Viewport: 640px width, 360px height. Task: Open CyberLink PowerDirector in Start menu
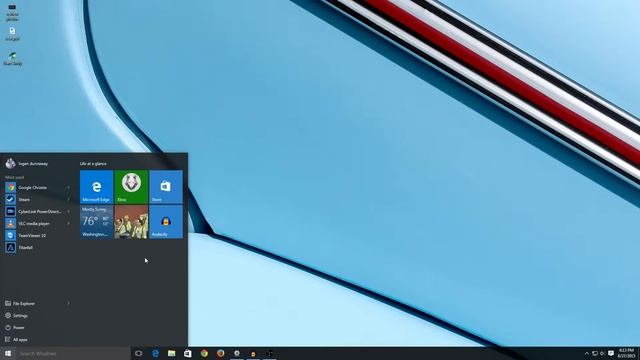[37, 211]
